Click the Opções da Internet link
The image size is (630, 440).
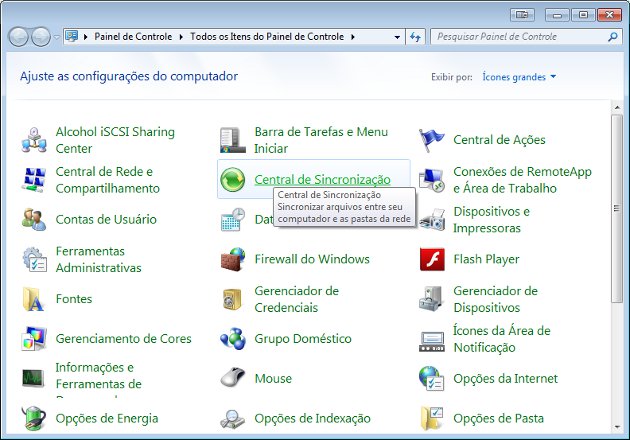[505, 379]
